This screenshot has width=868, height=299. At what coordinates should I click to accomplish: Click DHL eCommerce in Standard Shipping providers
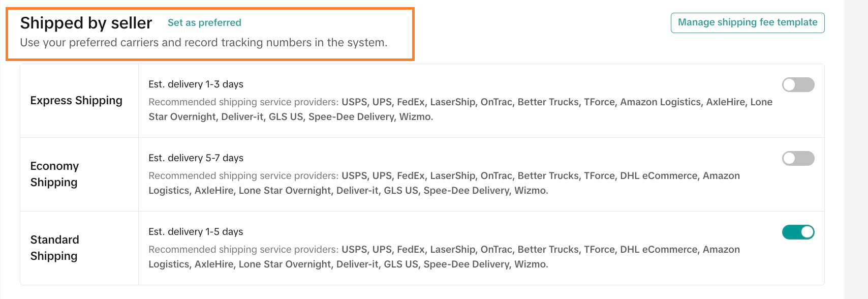[x=659, y=250]
